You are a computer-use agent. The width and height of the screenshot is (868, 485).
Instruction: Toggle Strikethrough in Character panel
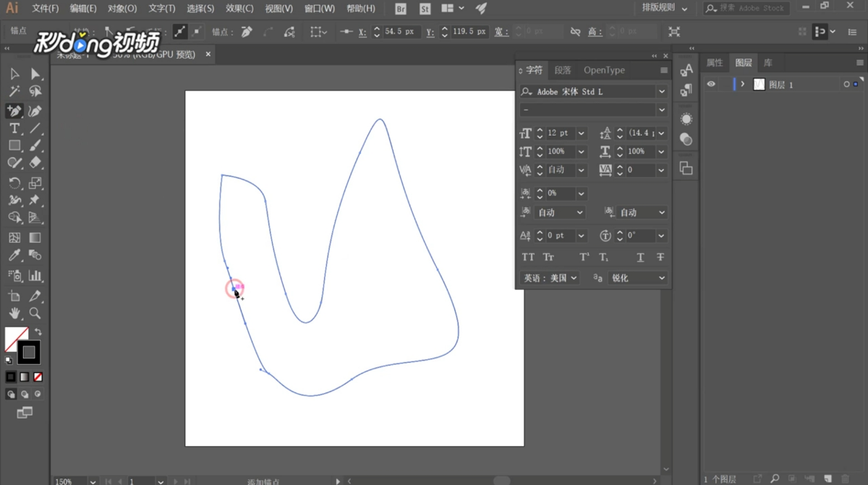[x=660, y=257]
